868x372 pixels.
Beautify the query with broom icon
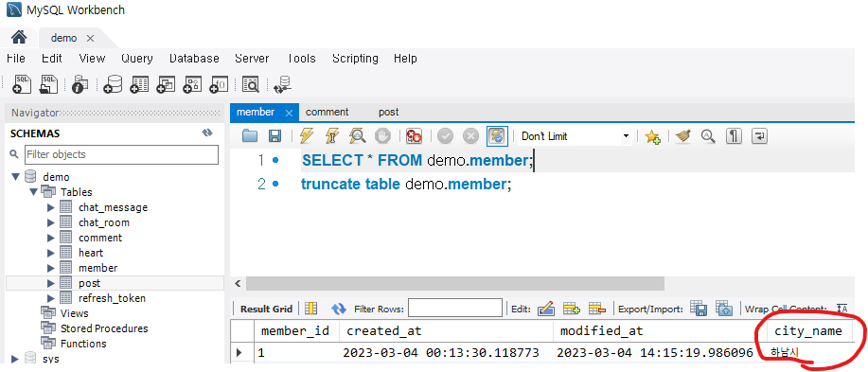coord(683,135)
